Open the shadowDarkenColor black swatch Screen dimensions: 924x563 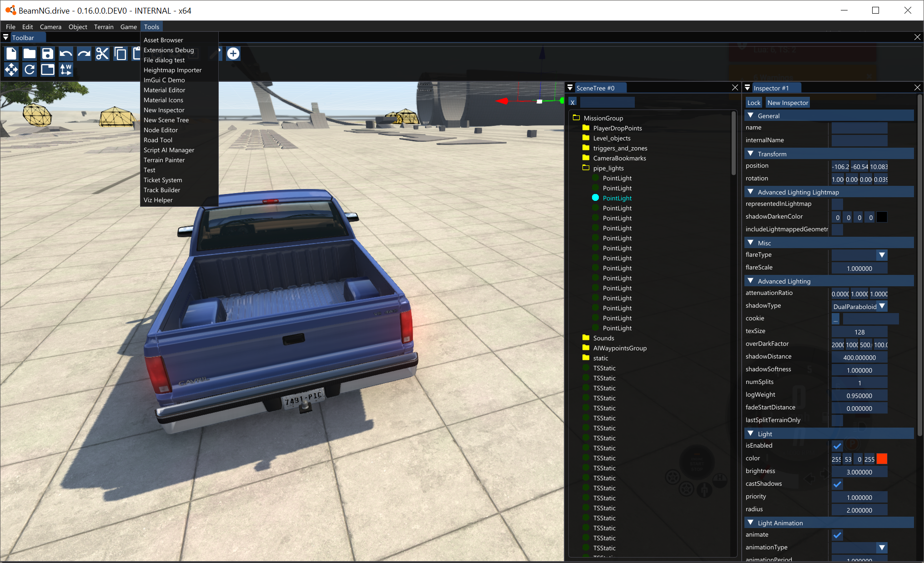882,217
